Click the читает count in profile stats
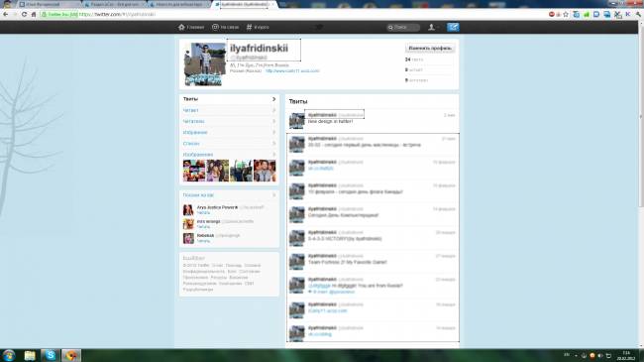644x362 pixels. (414, 70)
